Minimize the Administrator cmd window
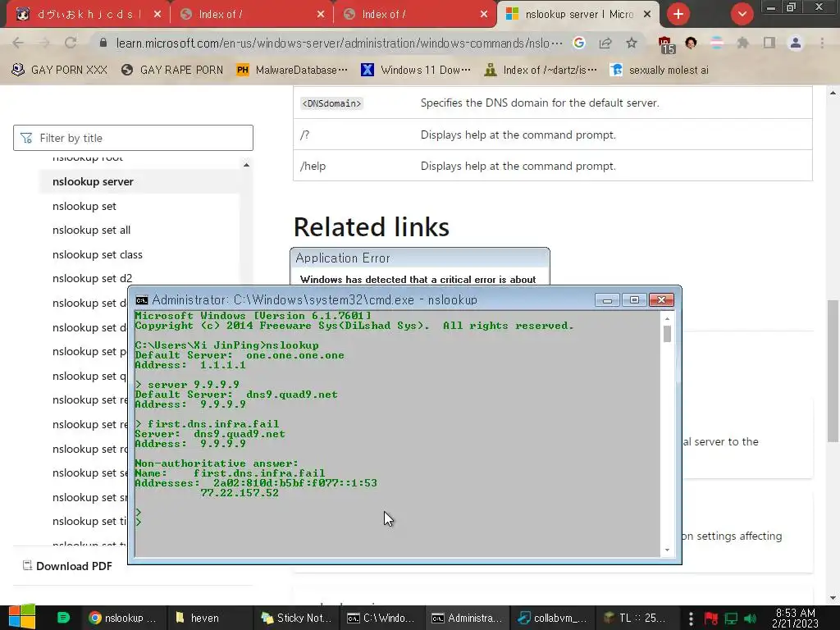 click(607, 300)
